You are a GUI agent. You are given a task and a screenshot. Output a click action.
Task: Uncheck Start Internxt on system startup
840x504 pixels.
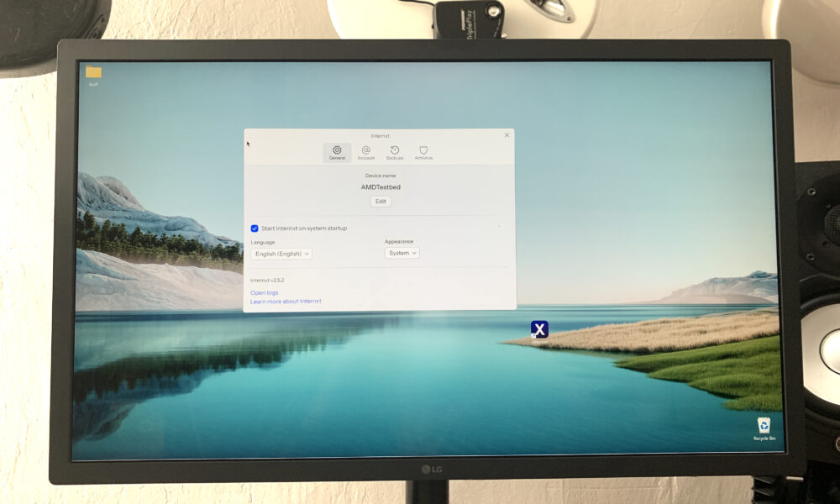[x=254, y=228]
